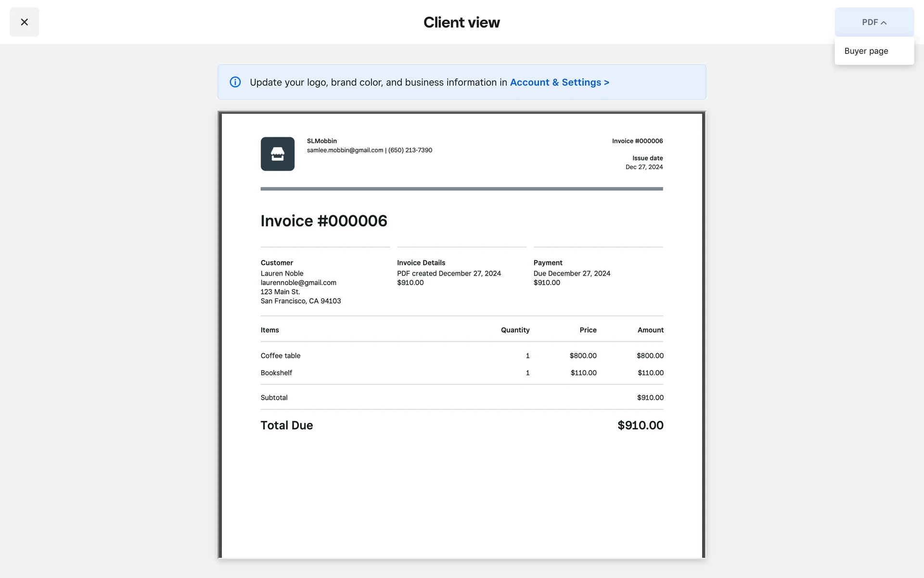Click the Amount column header
This screenshot has height=578, width=924.
(x=650, y=330)
